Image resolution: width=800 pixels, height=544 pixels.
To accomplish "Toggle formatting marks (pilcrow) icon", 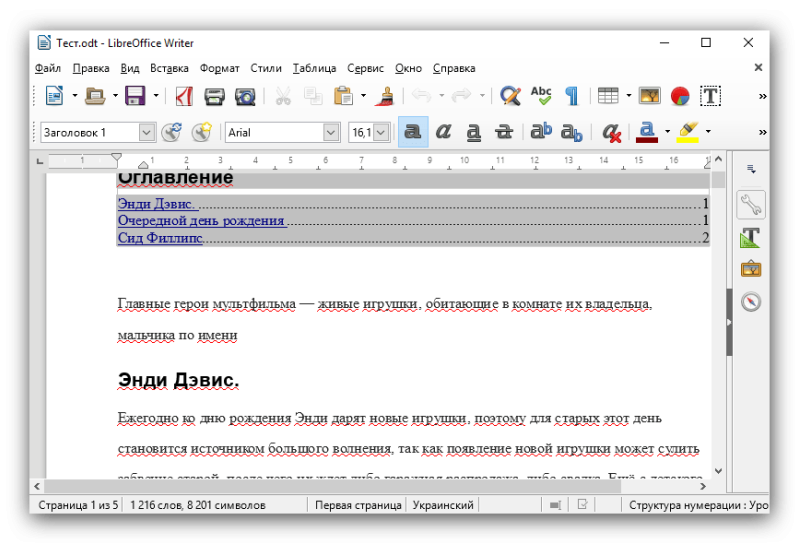I will (x=572, y=96).
